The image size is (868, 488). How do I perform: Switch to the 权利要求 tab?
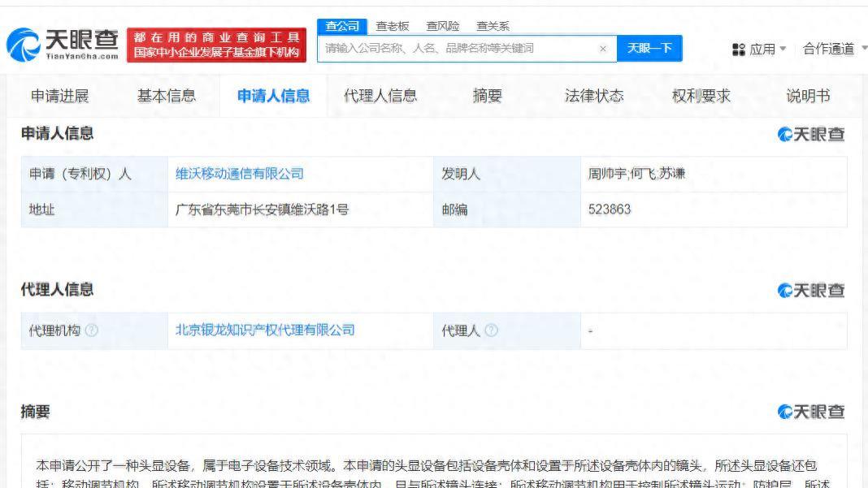click(x=701, y=96)
